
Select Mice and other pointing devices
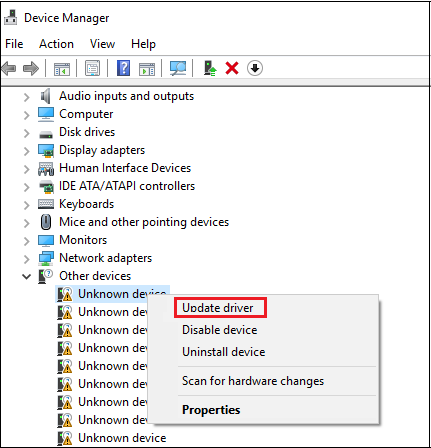(144, 222)
